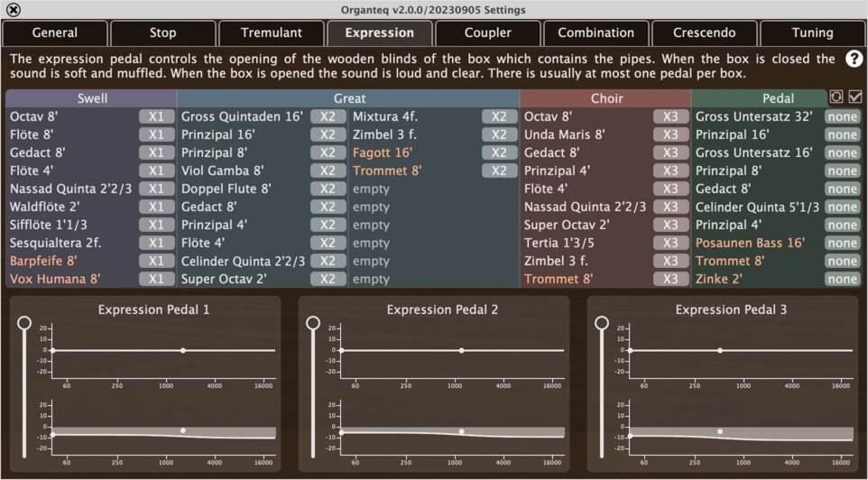Screen dimensions: 868x480
Task: Open X2 selector for Celinder Quinta 2'2/3
Action: pos(328,261)
